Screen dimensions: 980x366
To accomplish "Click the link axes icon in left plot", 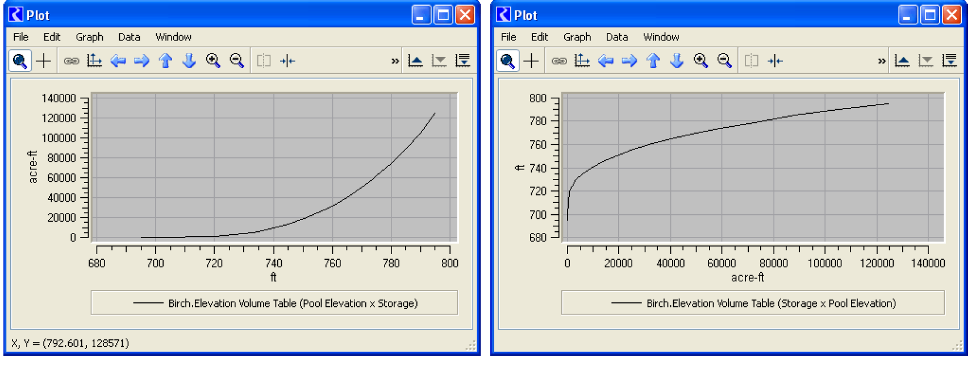I will 71,61.
